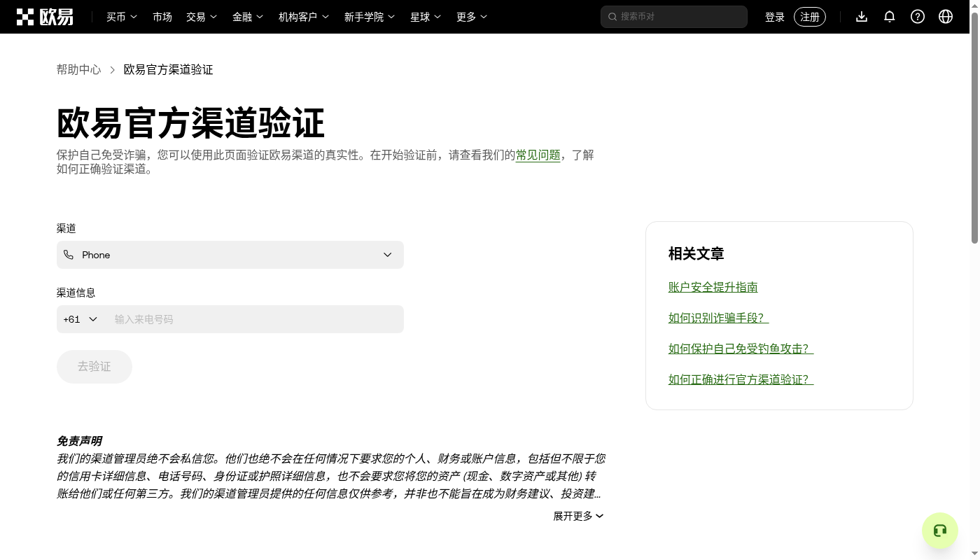
Task: Click the globe language icon
Action: [946, 17]
